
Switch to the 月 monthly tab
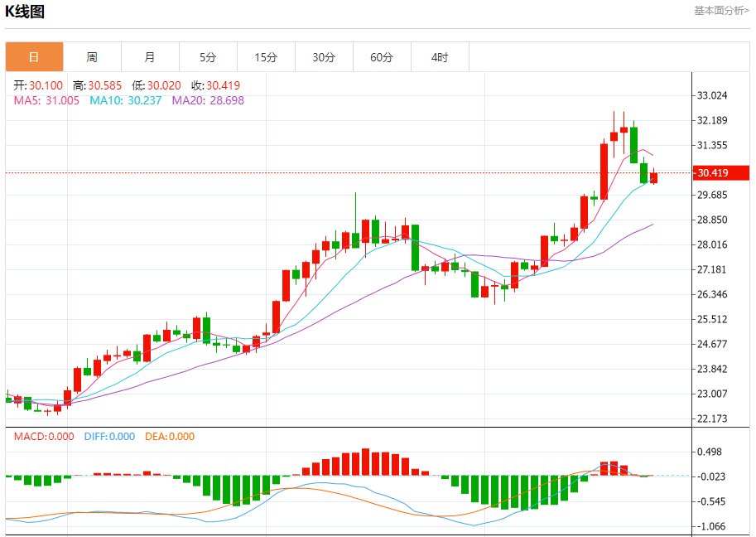point(150,57)
